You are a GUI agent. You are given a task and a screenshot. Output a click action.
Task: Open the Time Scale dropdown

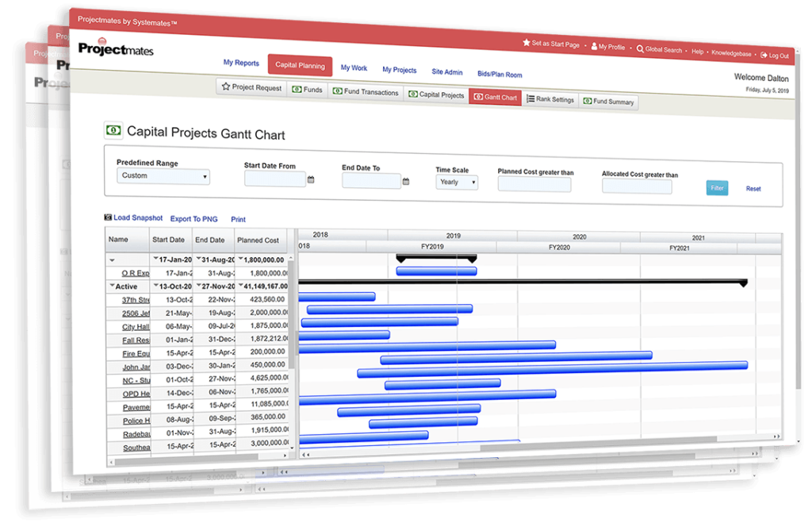click(457, 183)
